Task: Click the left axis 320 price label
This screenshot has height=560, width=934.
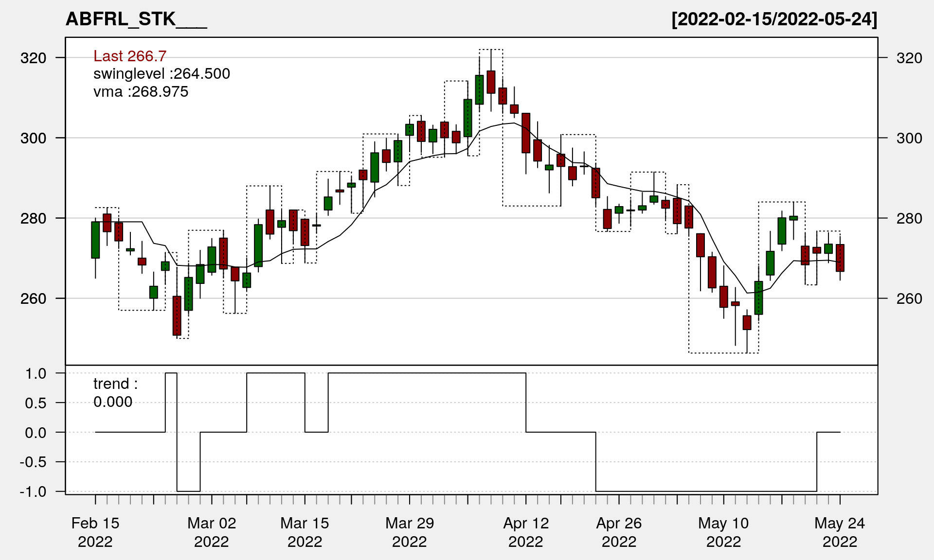Action: [x=33, y=58]
